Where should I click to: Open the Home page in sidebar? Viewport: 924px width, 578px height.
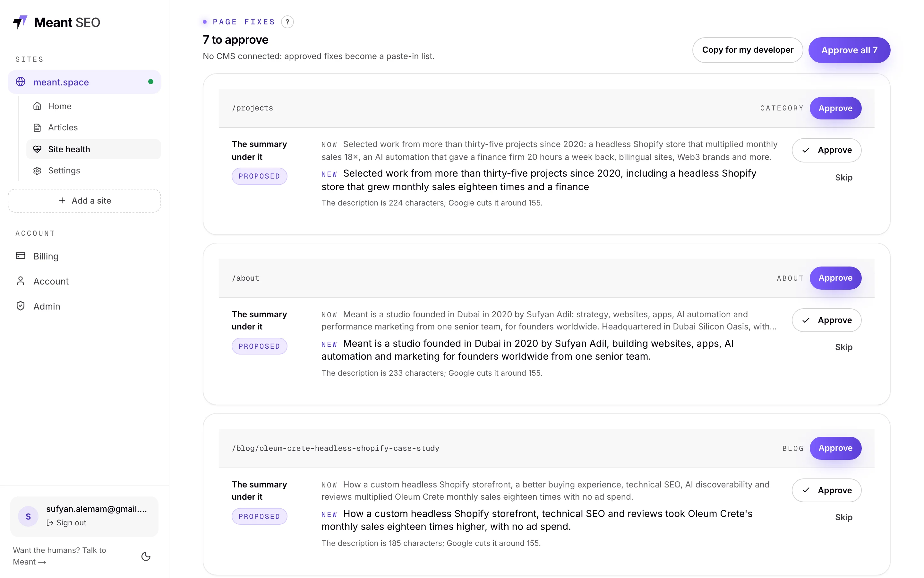(x=94, y=106)
